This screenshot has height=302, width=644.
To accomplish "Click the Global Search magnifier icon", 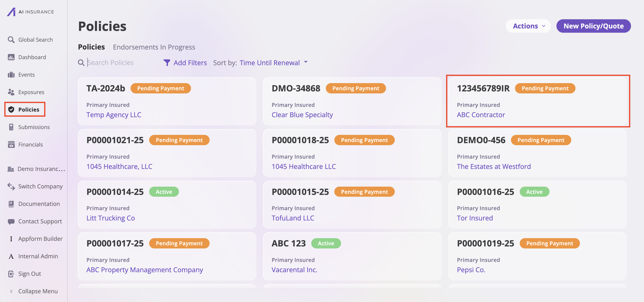I will click(x=11, y=39).
